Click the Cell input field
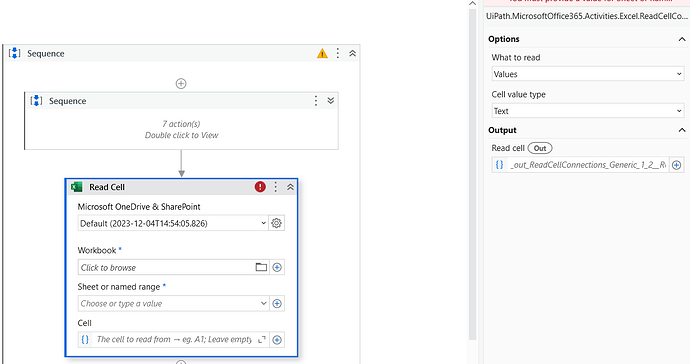Screen dimensions: 690x364 174,339
